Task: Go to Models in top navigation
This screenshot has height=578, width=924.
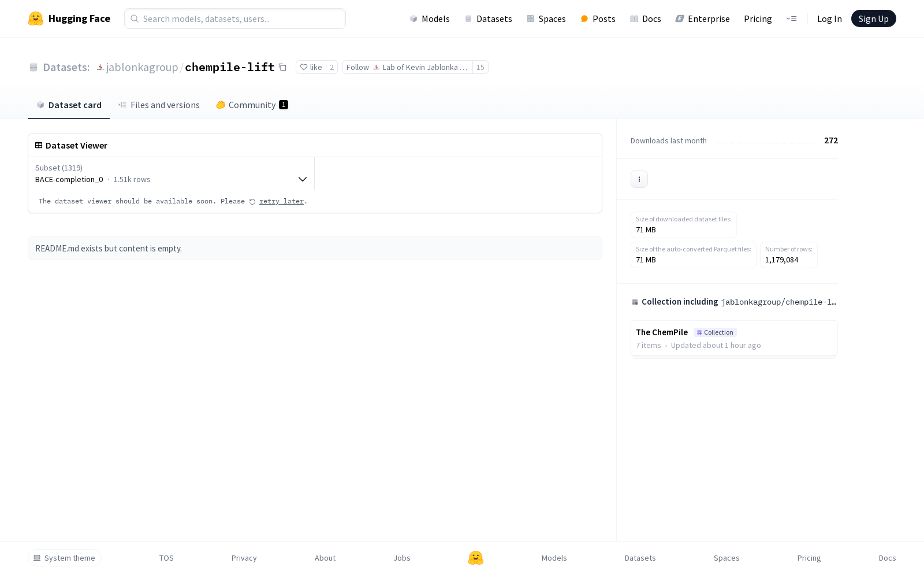Action: pyautogui.click(x=430, y=18)
